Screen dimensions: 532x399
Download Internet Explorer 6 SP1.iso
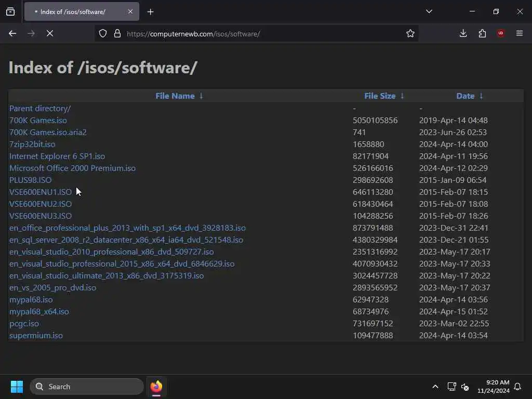coord(57,156)
